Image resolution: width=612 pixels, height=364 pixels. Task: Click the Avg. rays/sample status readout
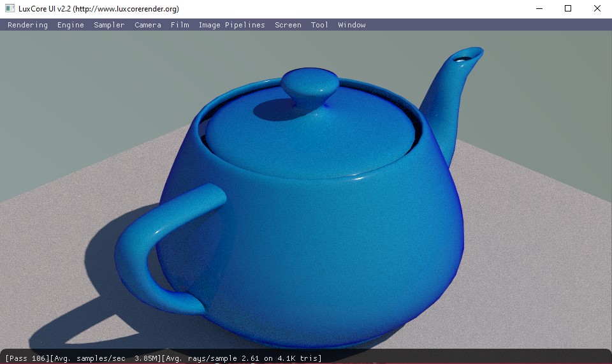[242, 358]
